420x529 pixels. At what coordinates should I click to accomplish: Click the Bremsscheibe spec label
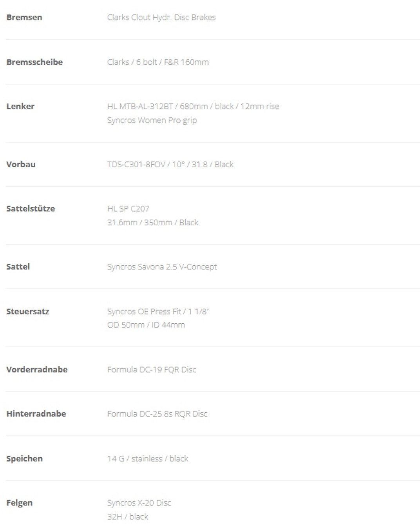click(x=34, y=62)
